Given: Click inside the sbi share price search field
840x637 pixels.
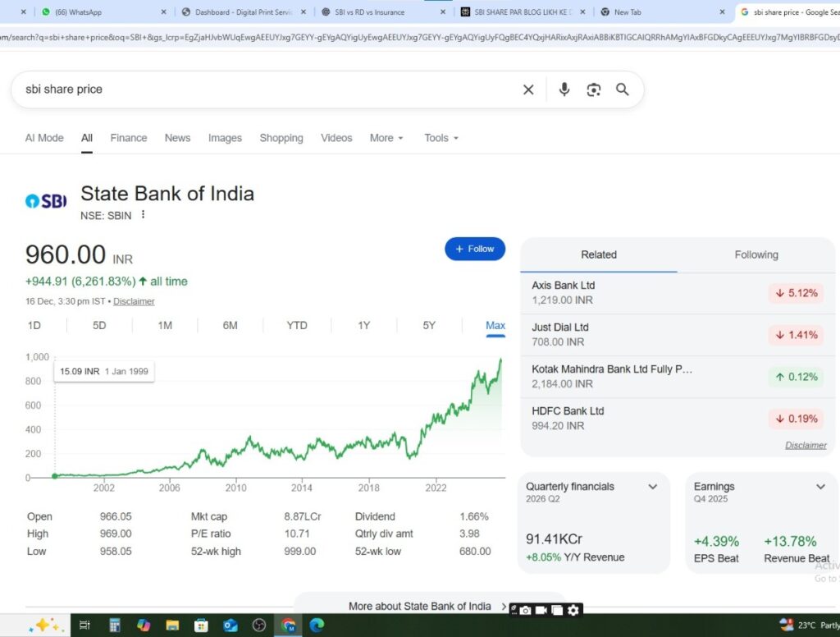Looking at the screenshot, I should pyautogui.click(x=262, y=89).
